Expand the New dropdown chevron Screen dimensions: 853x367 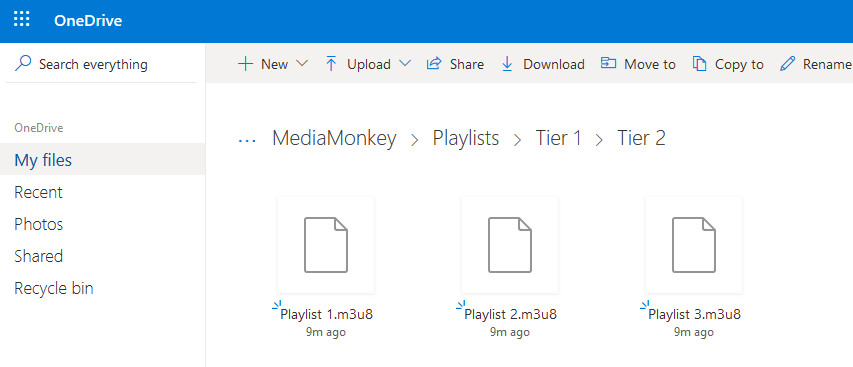click(302, 64)
